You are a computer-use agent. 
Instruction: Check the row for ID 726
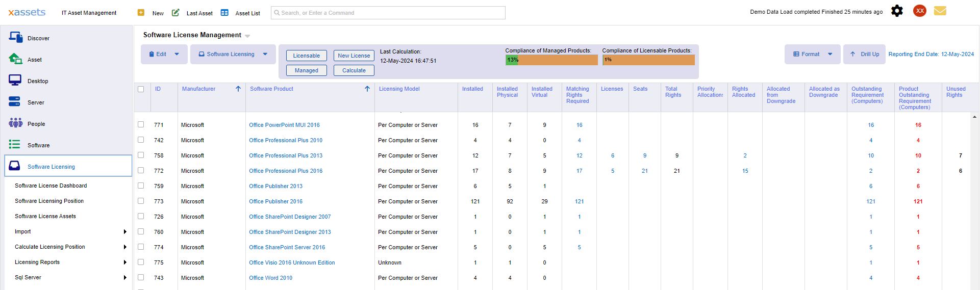[141, 216]
